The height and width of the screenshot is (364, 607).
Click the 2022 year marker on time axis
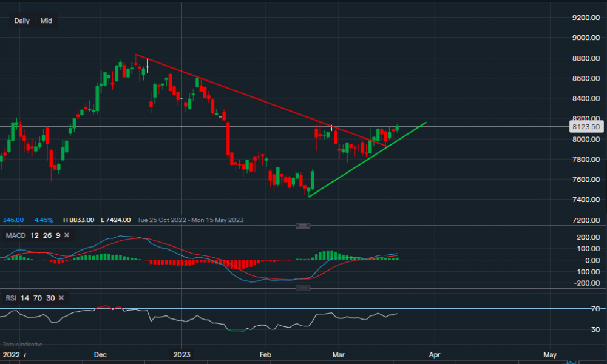click(12, 354)
